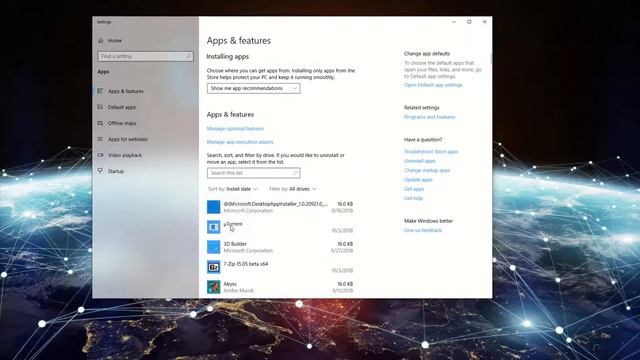Open Programs and Features link
640x360 pixels.
(429, 117)
